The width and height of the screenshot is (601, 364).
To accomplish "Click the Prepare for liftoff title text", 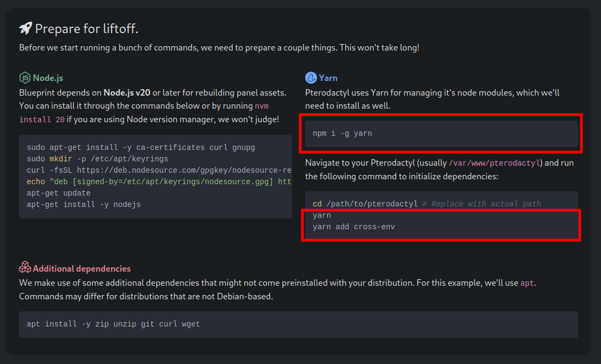I will pyautogui.click(x=86, y=29).
